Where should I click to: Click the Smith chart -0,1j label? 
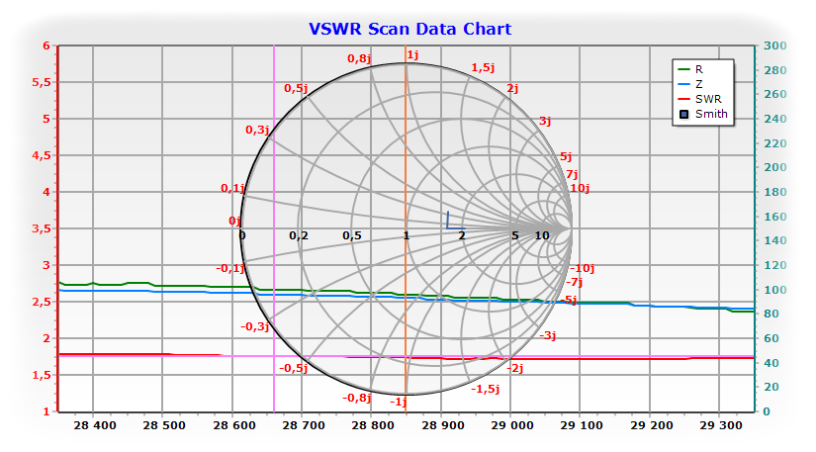point(231,269)
